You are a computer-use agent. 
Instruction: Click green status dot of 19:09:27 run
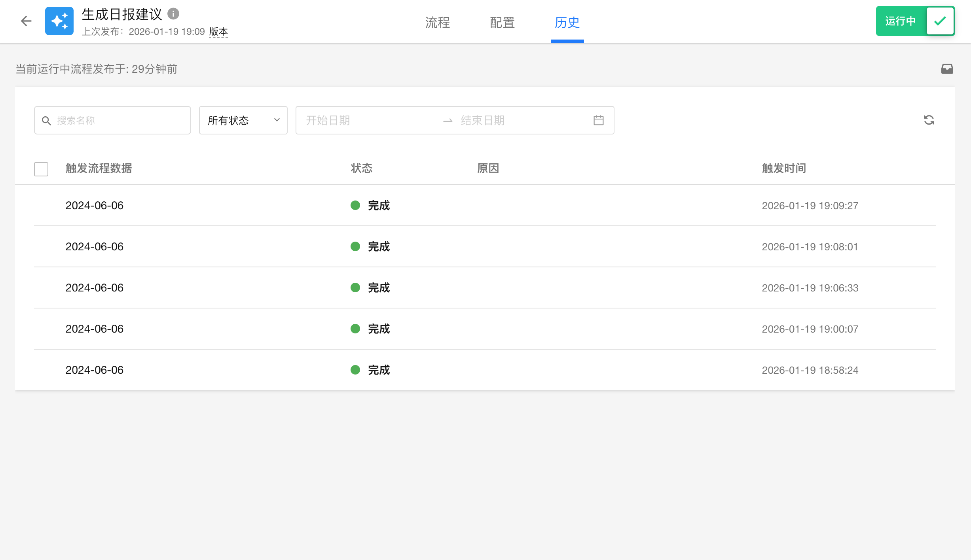355,205
